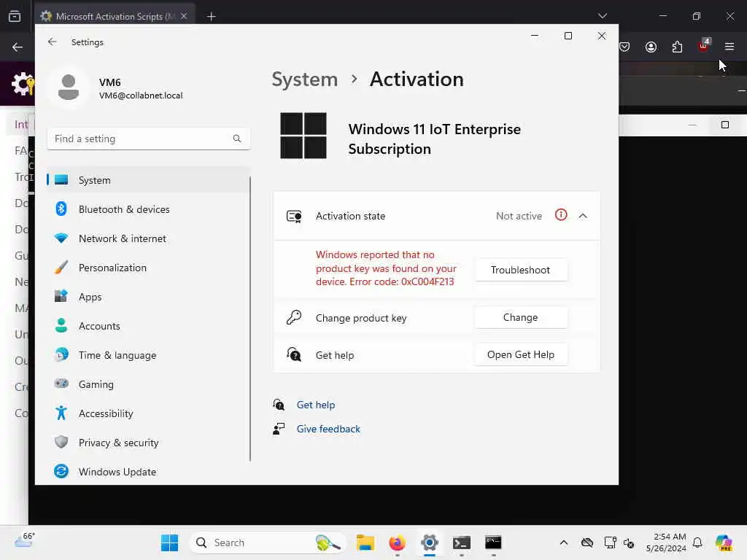Open Privacy & security settings
Image resolution: width=747 pixels, height=560 pixels.
[148, 443]
